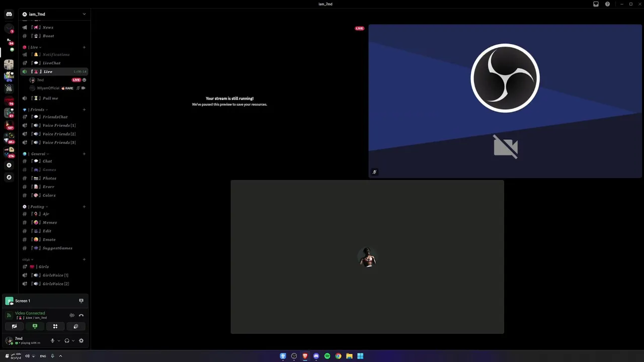Click the Add a Server plus icon
The width and height of the screenshot is (644, 362).
(x=9, y=165)
